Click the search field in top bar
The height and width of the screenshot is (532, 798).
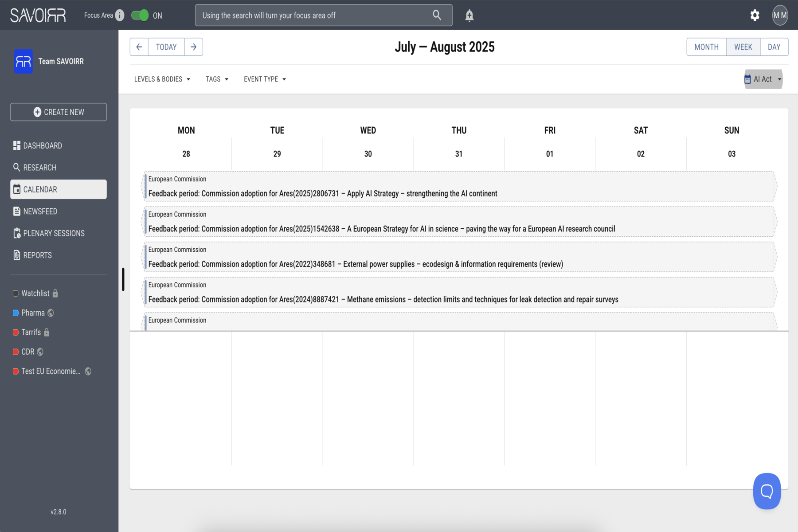point(324,16)
